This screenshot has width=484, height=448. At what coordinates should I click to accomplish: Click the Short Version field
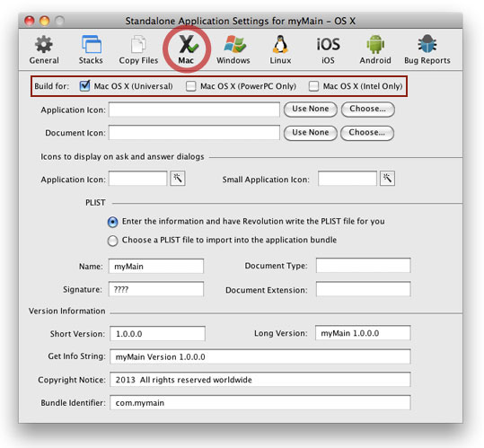[157, 334]
